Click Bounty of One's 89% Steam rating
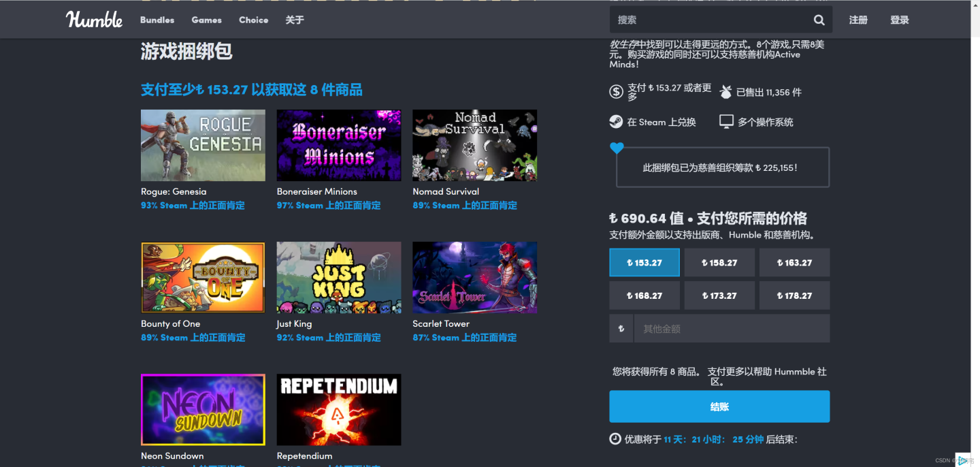 193,337
